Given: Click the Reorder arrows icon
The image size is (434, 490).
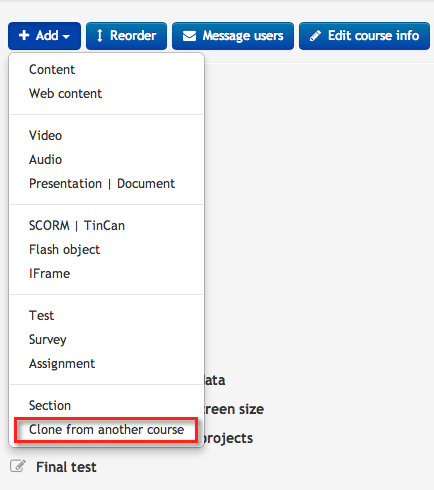Looking at the screenshot, I should pyautogui.click(x=99, y=35).
